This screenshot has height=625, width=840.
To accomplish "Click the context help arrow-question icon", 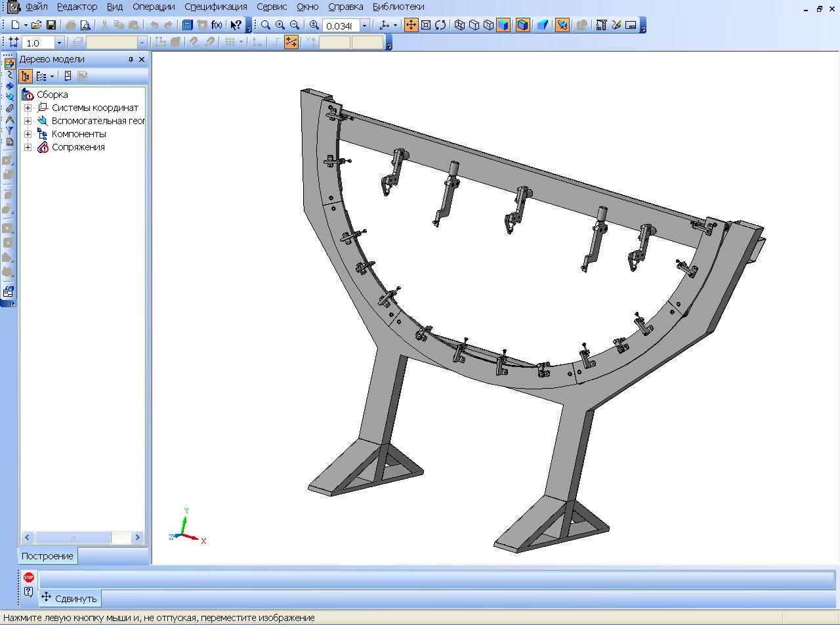I will tap(236, 25).
